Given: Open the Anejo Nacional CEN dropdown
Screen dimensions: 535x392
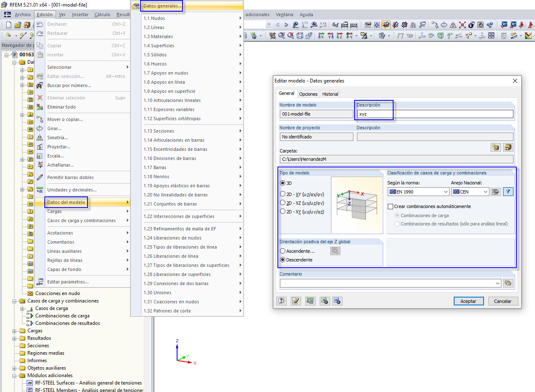Looking at the screenshot, I should 470,192.
